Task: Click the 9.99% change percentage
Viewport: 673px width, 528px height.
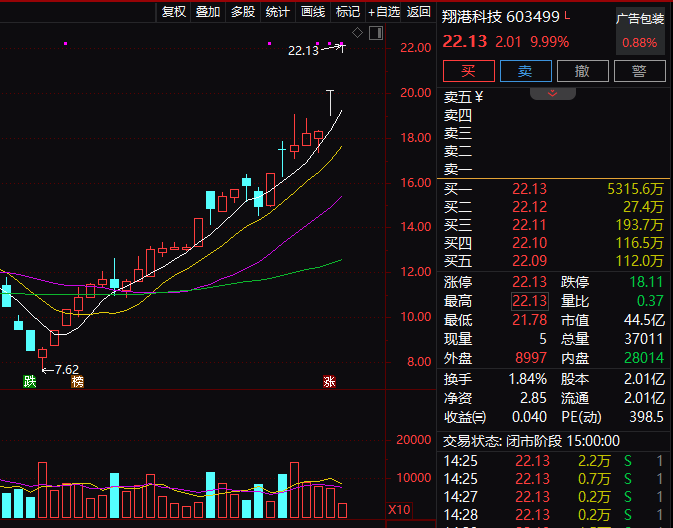Action: point(549,42)
